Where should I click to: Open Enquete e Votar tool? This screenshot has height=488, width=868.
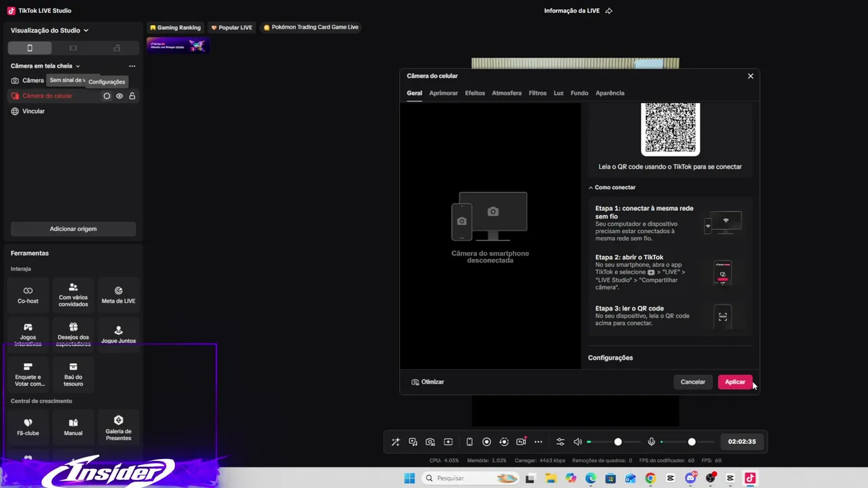pyautogui.click(x=28, y=374)
